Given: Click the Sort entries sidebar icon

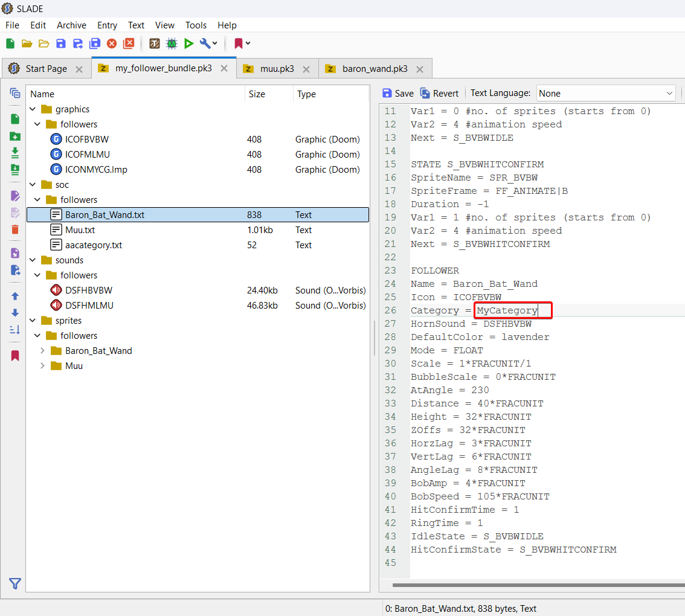Looking at the screenshot, I should tap(15, 330).
